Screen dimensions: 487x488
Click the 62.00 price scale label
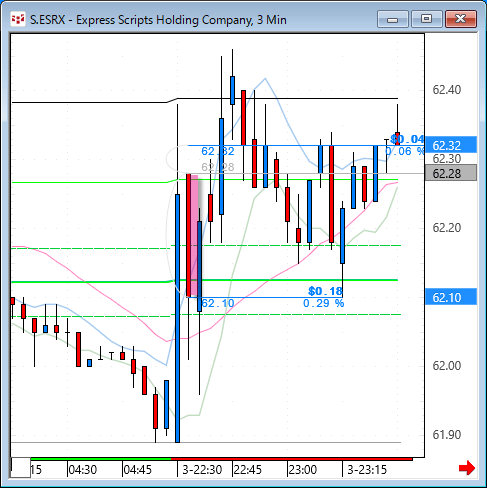[x=447, y=366]
